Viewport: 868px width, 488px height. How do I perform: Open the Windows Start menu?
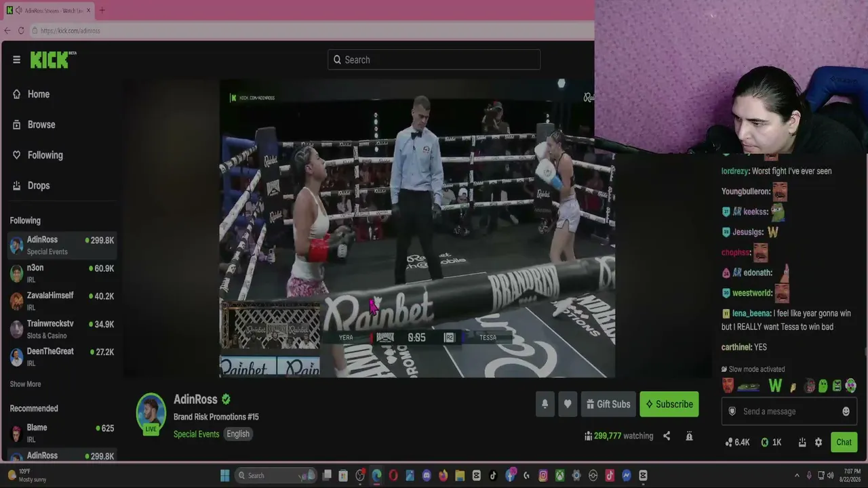[x=225, y=475]
